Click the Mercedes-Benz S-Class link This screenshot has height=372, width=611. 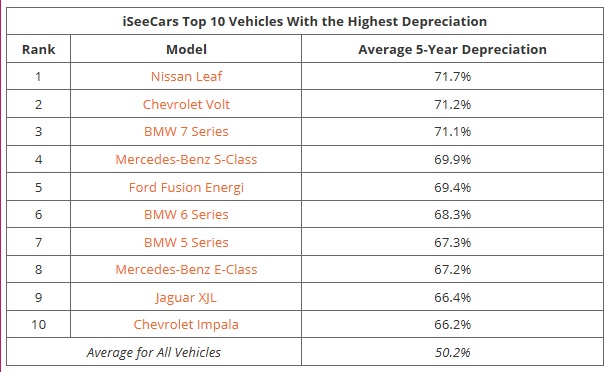(186, 159)
